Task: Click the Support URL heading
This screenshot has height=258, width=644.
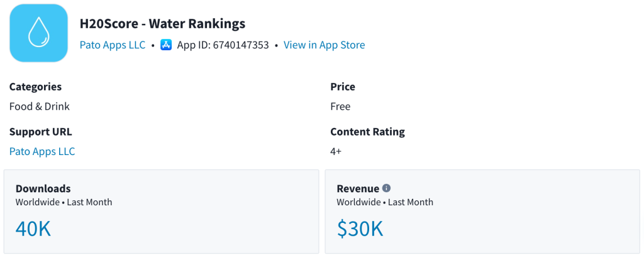Action: tap(40, 132)
